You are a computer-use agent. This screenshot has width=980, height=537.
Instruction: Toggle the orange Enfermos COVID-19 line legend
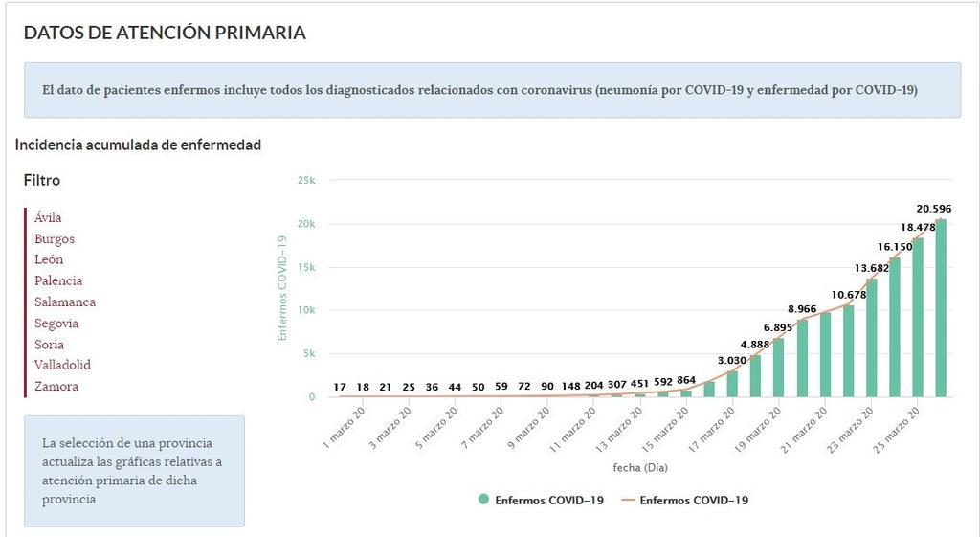694,500
